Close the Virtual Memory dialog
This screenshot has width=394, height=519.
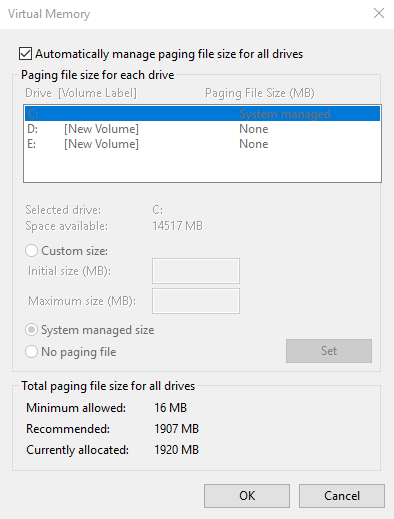click(x=379, y=14)
